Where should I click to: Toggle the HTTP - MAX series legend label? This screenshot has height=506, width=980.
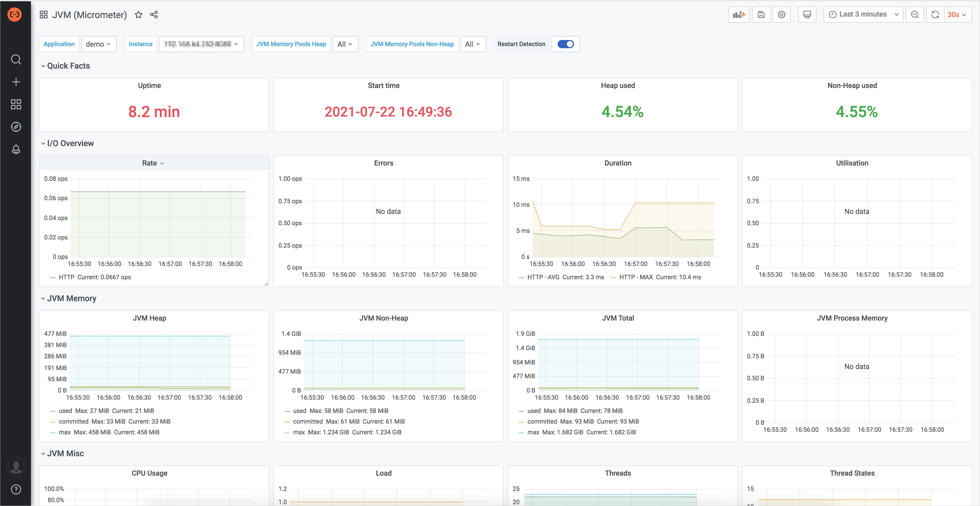point(636,277)
